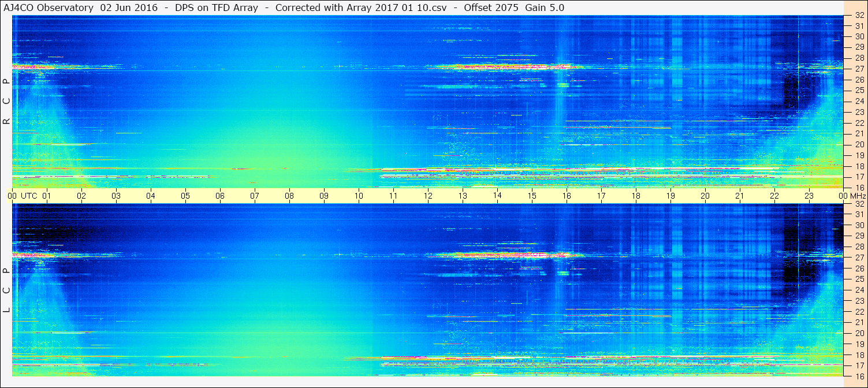Click the 32 MHz tick in RCP panel

pos(859,16)
